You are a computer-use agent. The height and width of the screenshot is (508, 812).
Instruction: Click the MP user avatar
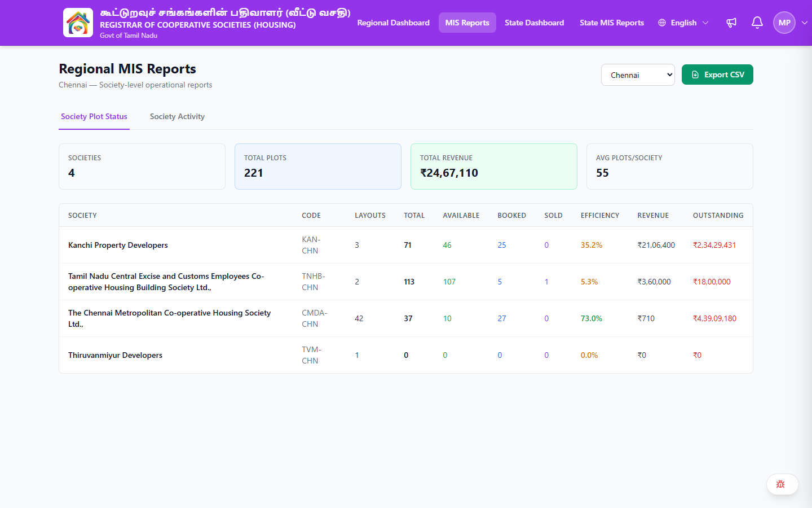784,23
